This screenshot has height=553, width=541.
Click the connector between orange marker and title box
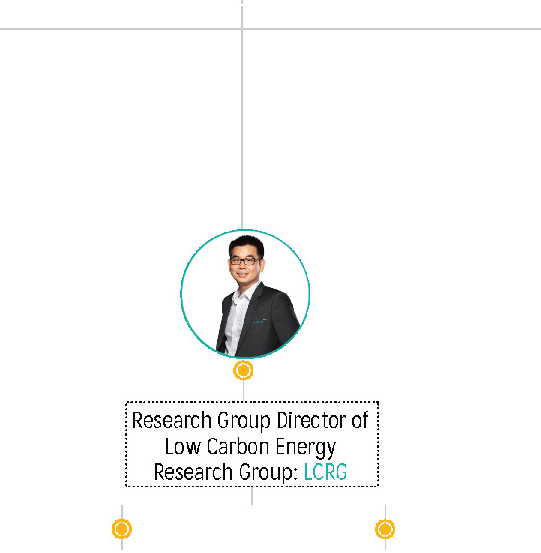pyautogui.click(x=243, y=390)
